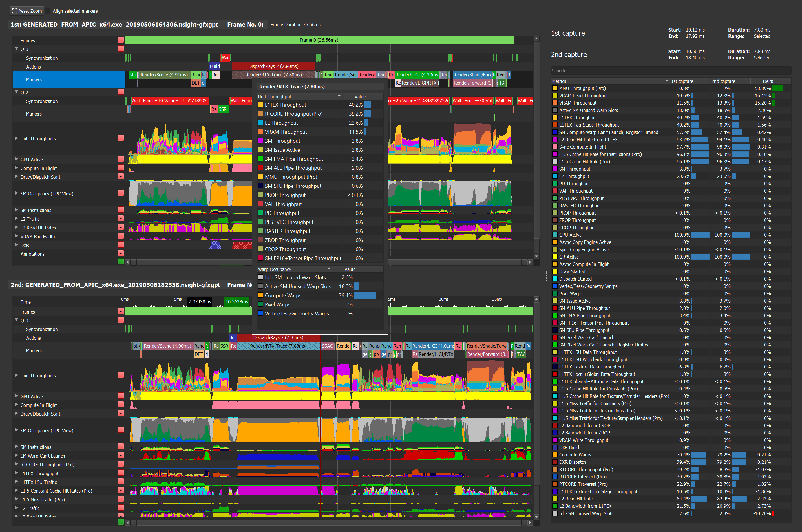Open the Unit Throughput dropdown in popup
The width and height of the screenshot is (802, 532).
click(x=339, y=96)
